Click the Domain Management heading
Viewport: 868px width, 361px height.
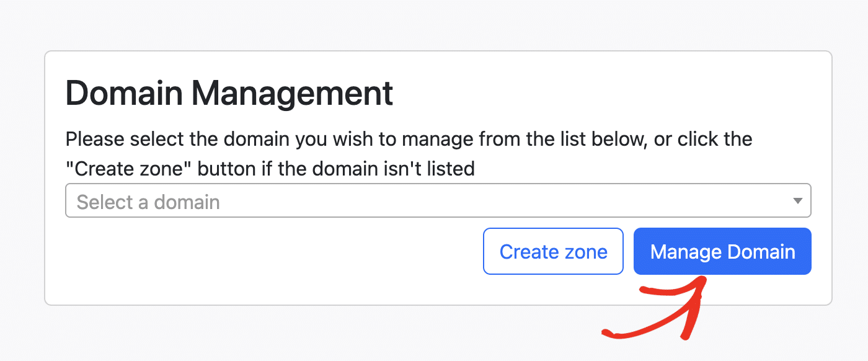[229, 93]
